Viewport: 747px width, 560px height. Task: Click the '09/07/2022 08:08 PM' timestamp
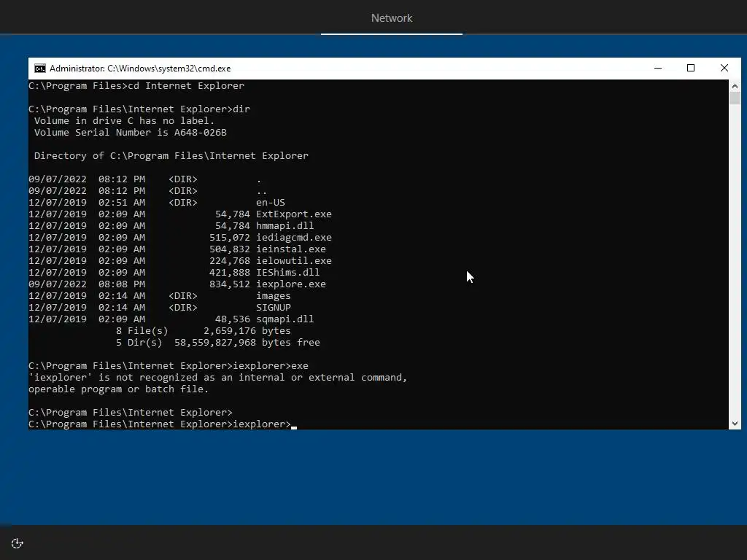click(x=87, y=284)
